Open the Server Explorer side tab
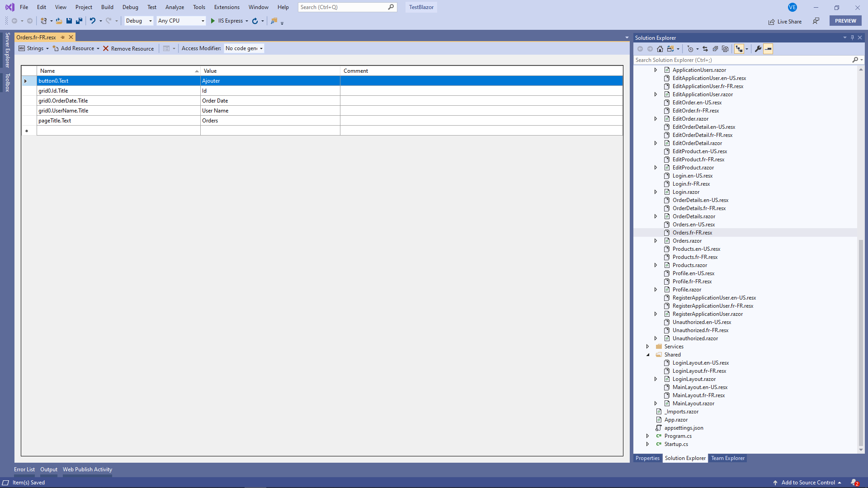 pos(7,50)
